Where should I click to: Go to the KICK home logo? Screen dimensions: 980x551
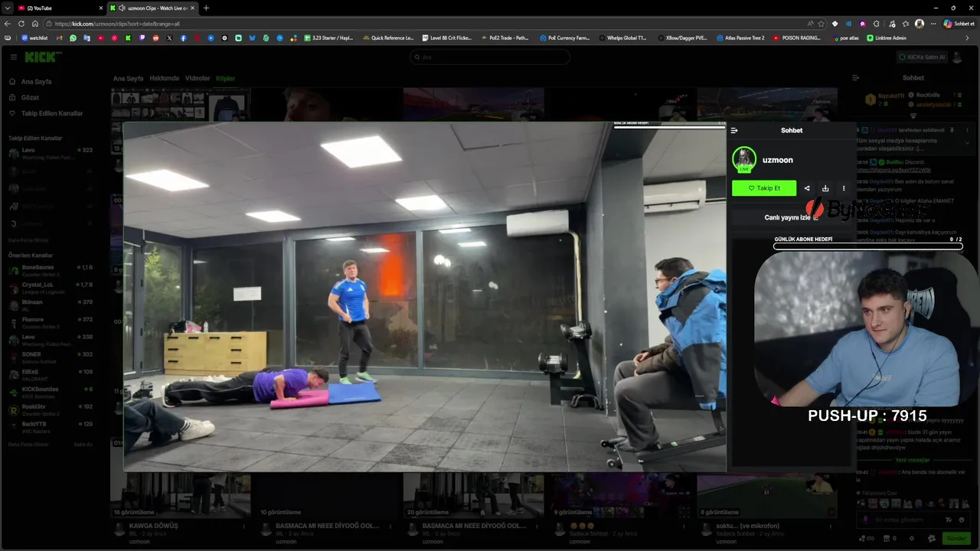click(43, 57)
